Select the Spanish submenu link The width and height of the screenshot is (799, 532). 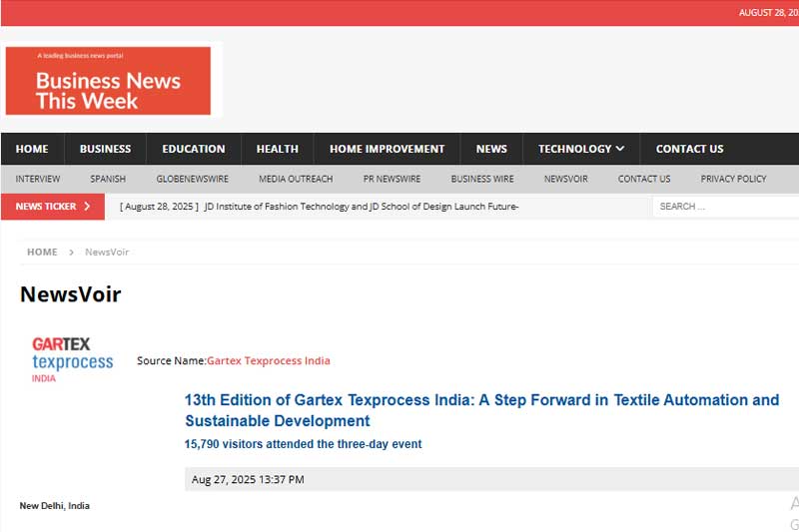pos(108,179)
